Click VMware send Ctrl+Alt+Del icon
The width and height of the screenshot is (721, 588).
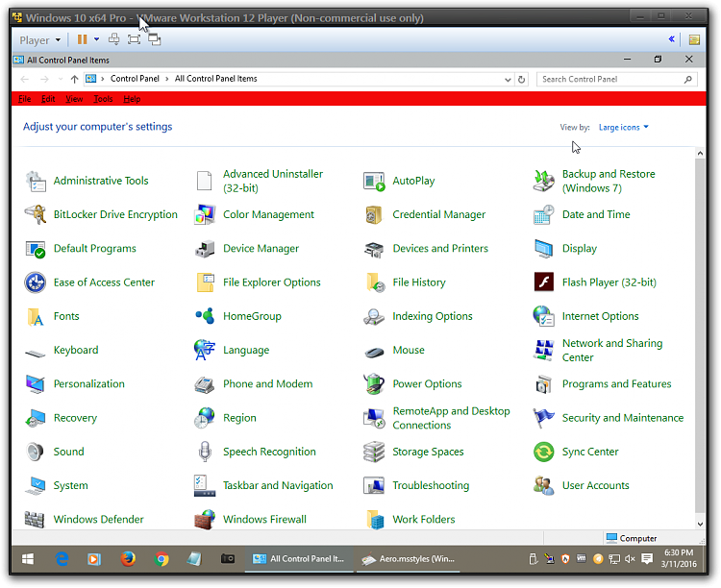pos(113,39)
